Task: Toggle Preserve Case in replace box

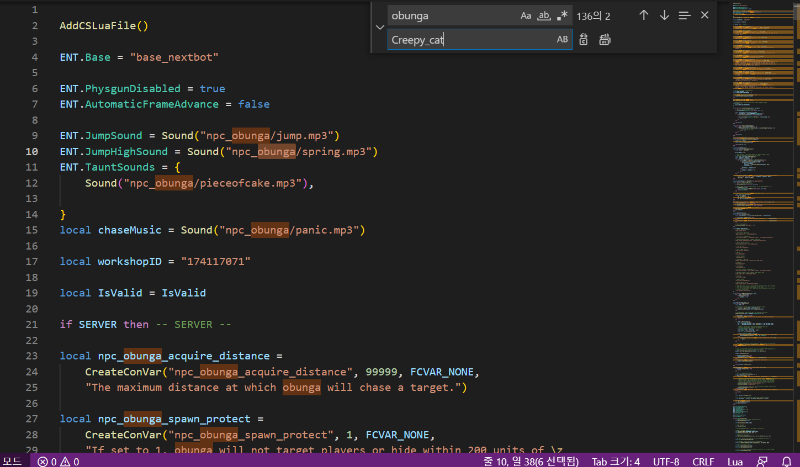Action: coord(562,39)
